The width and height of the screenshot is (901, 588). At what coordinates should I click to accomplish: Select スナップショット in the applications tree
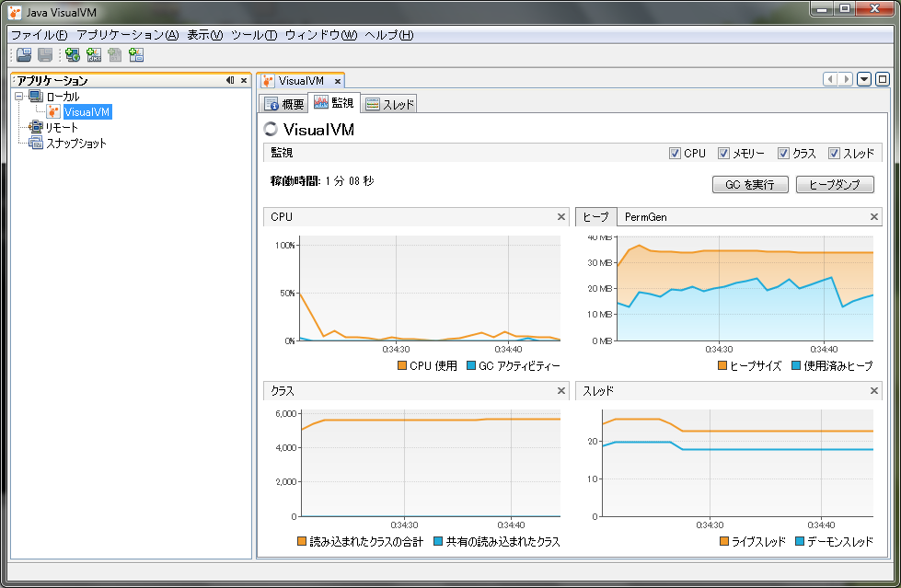click(76, 143)
